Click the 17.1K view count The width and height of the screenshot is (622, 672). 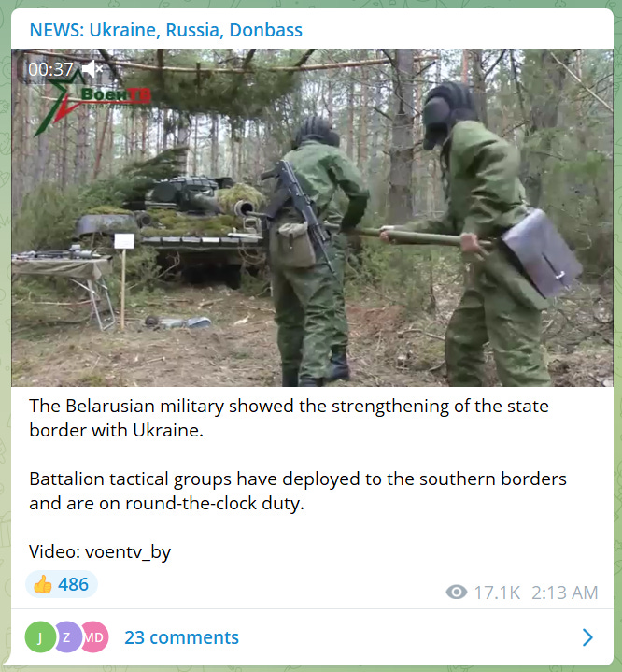(x=497, y=593)
